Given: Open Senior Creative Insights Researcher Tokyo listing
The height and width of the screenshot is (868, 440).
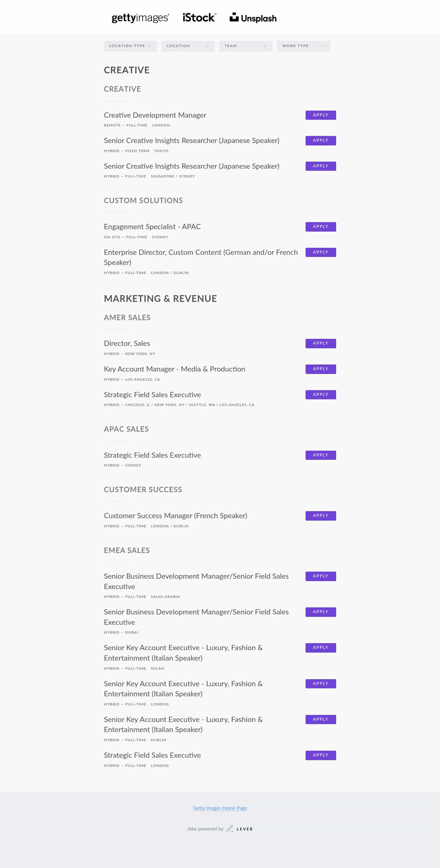Looking at the screenshot, I should coord(191,141).
